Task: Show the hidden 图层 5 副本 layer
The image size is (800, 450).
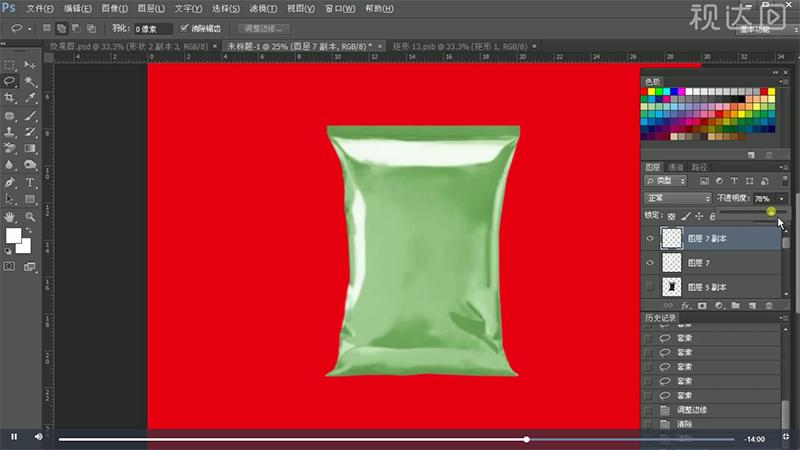Action: pos(649,287)
